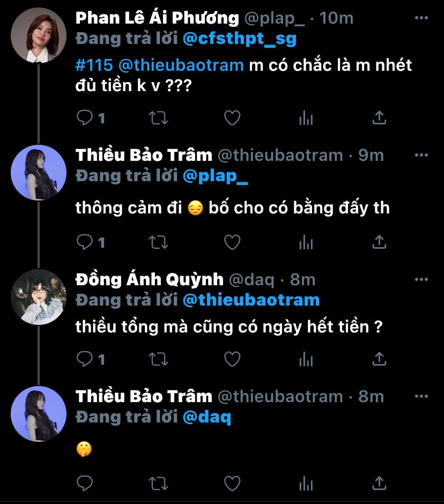Screen dimensions: 444x504
Task: Open Phan Lê Ái Phương's avatar
Action: [x=39, y=35]
